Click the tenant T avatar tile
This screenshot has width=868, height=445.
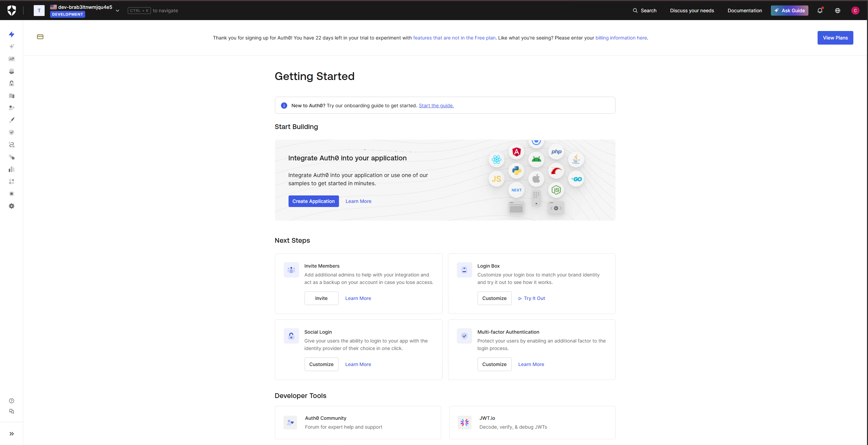[x=39, y=11]
